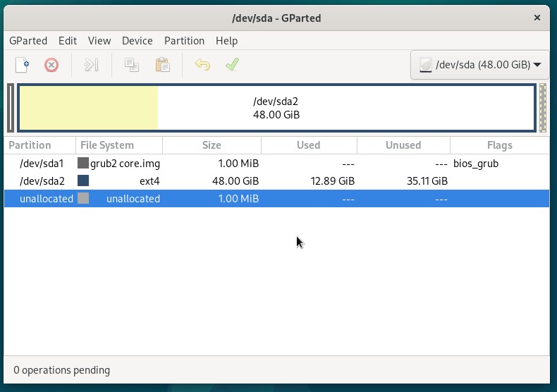Sort by Unused column header
Viewport: 557px width, 392px height.
pyautogui.click(x=403, y=145)
